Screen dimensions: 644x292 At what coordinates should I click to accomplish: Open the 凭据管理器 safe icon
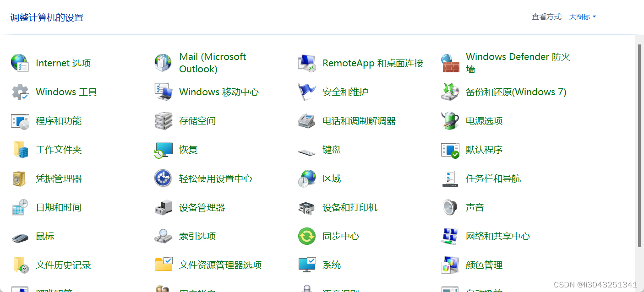20,178
